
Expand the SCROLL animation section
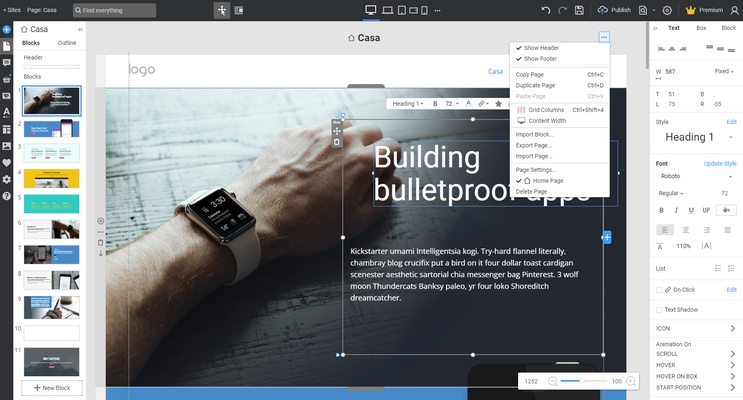point(696,354)
